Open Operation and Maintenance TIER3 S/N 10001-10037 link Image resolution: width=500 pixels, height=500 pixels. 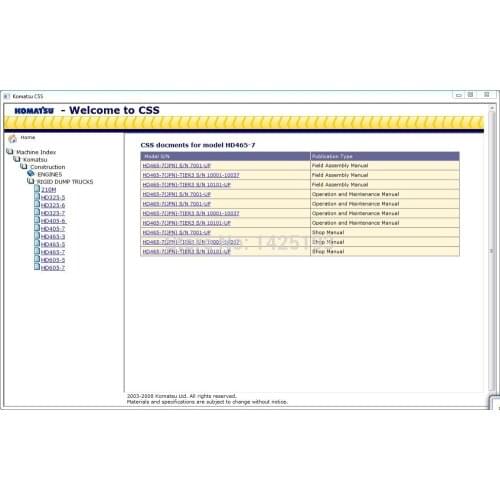point(191,213)
